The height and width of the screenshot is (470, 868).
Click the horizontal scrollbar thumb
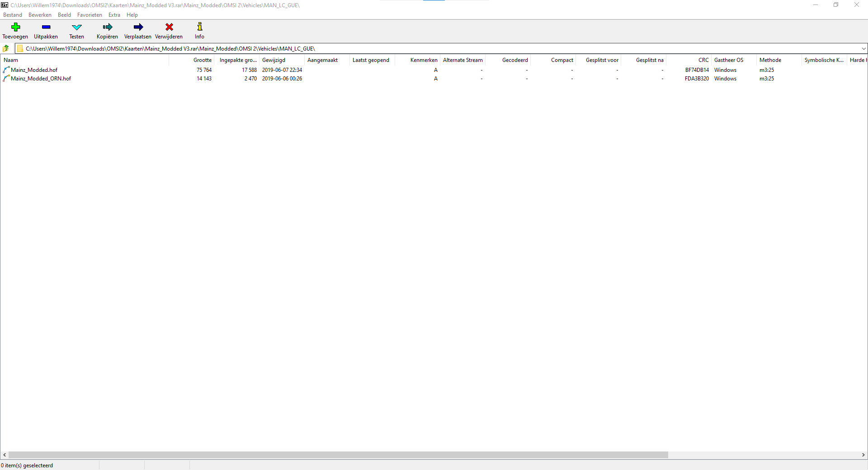click(x=338, y=455)
